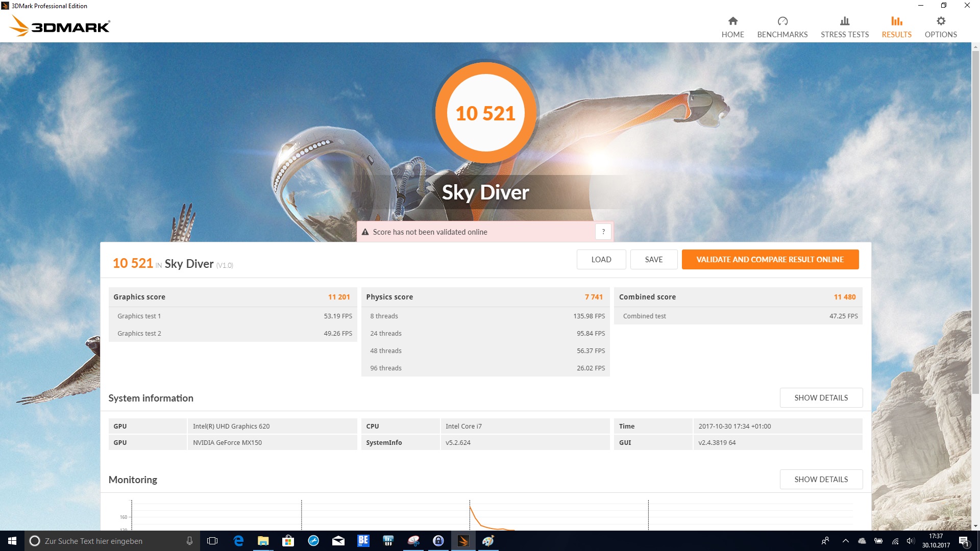The height and width of the screenshot is (551, 980).
Task: Show details for Monitoring section
Action: point(821,479)
